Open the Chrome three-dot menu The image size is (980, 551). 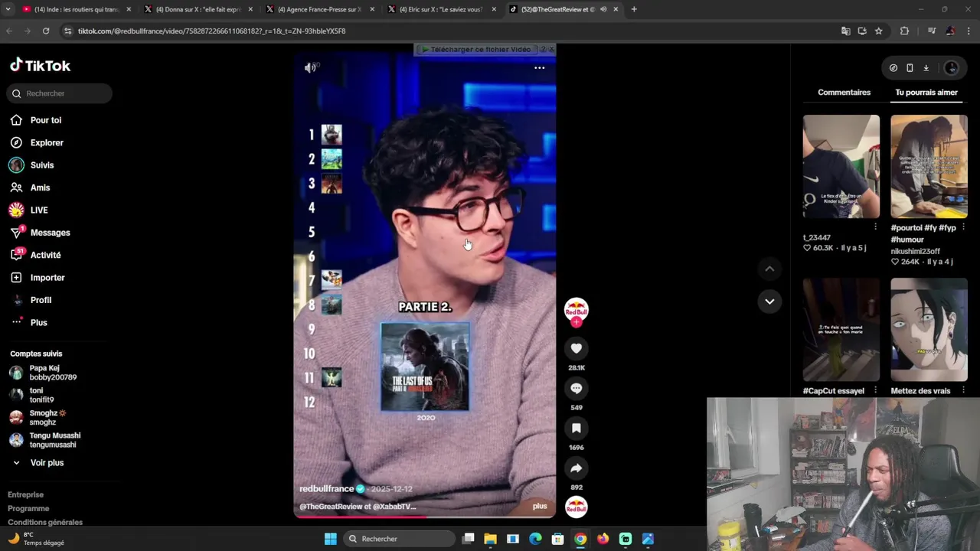(x=968, y=31)
